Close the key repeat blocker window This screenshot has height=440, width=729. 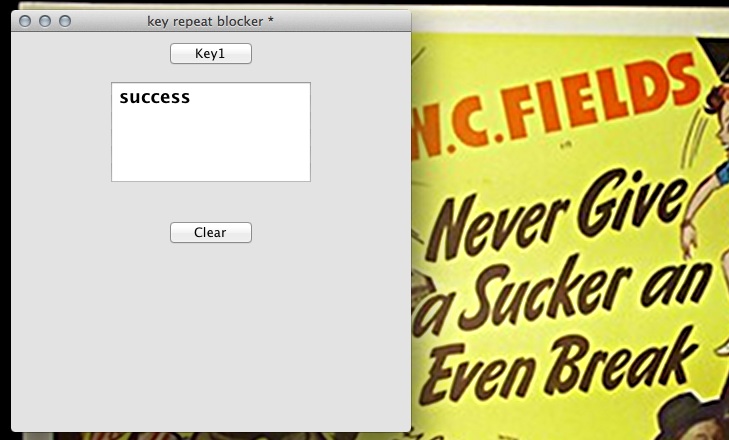(25, 21)
